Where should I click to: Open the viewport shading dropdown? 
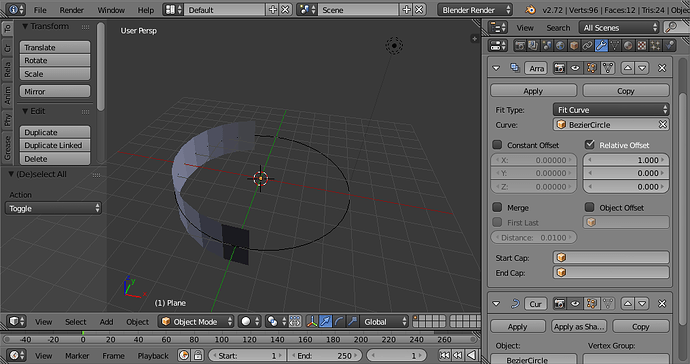point(250,322)
